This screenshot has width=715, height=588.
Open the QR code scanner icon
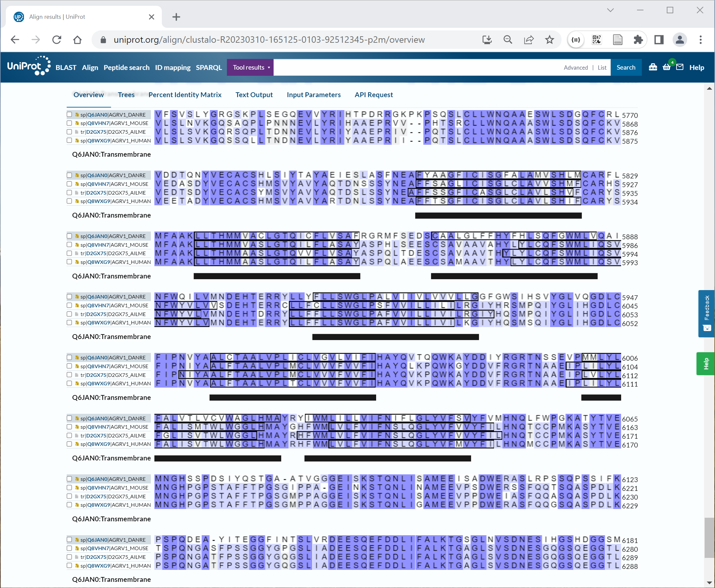pyautogui.click(x=596, y=40)
